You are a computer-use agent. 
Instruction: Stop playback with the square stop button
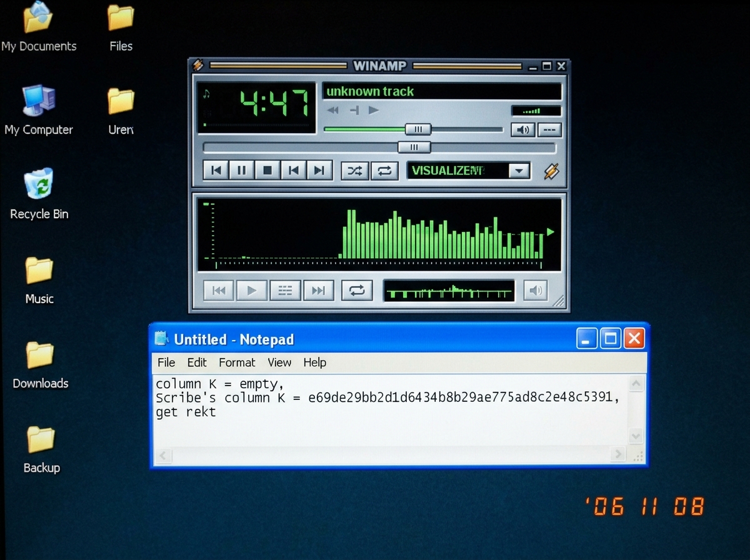point(267,170)
